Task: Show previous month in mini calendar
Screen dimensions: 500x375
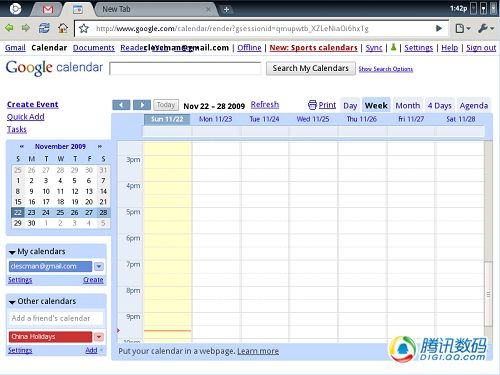Action: point(22,146)
